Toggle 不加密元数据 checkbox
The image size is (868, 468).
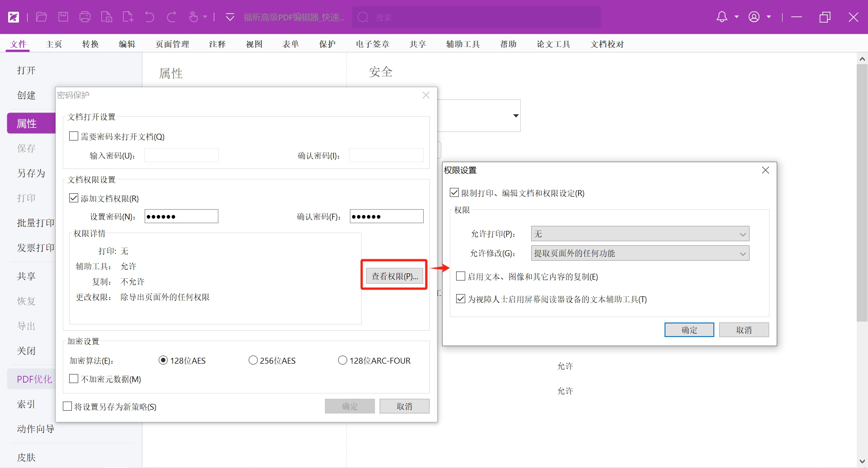click(x=74, y=379)
